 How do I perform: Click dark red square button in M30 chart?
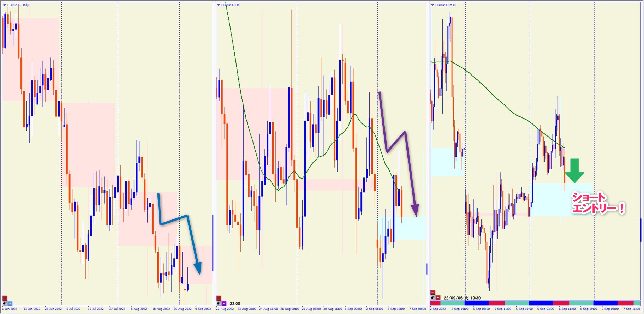438,298
